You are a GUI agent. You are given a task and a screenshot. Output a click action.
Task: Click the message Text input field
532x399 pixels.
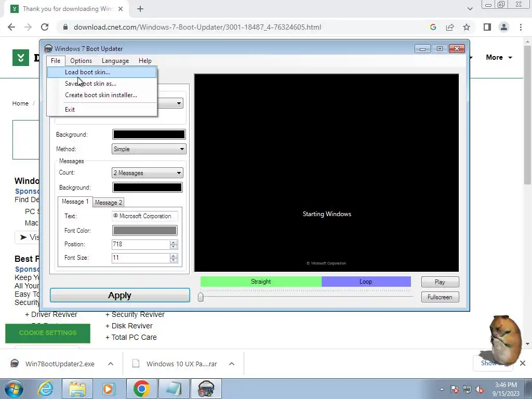click(x=144, y=216)
